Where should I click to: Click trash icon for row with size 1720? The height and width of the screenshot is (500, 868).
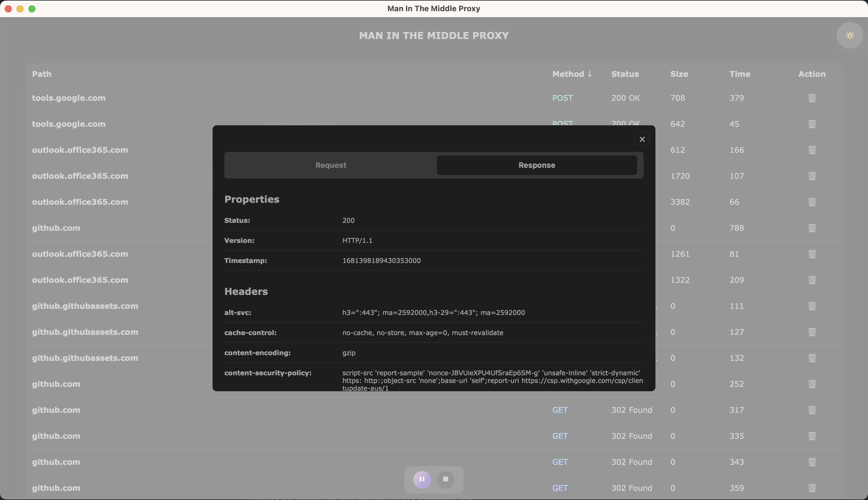point(812,176)
